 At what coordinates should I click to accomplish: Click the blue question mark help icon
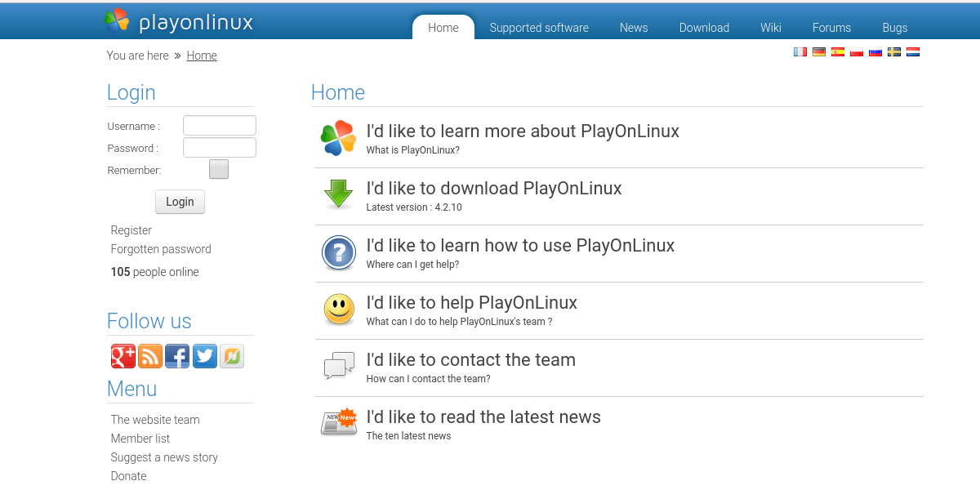pyautogui.click(x=338, y=253)
